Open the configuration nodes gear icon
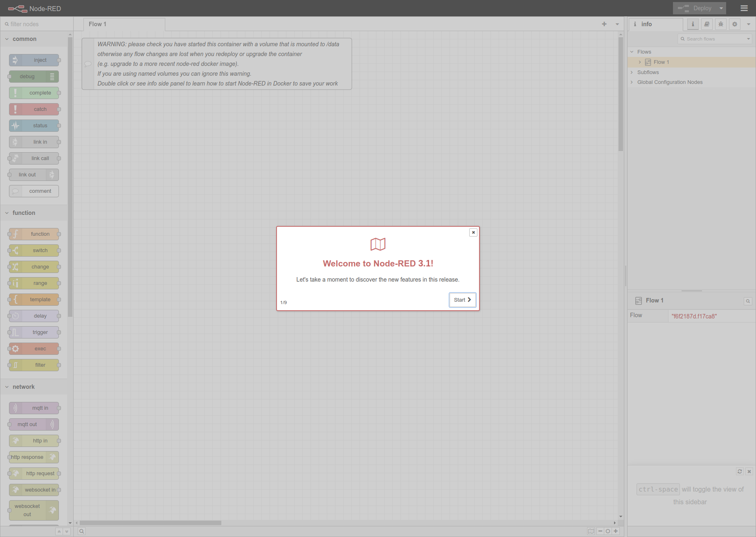The image size is (756, 537). [x=734, y=24]
